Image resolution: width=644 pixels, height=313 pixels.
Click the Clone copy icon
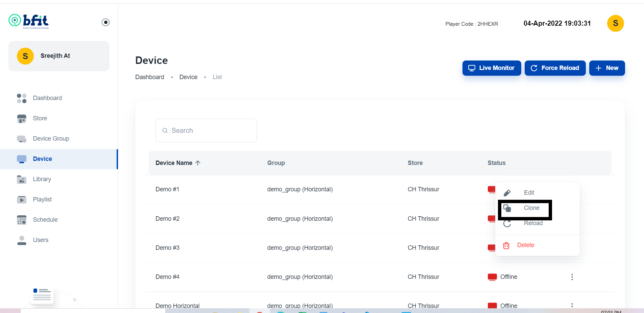[507, 208]
